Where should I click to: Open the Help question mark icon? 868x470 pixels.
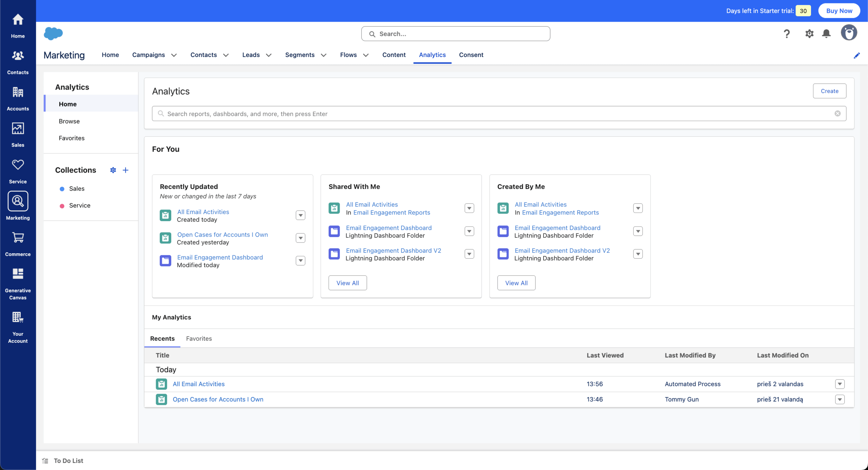(x=787, y=34)
